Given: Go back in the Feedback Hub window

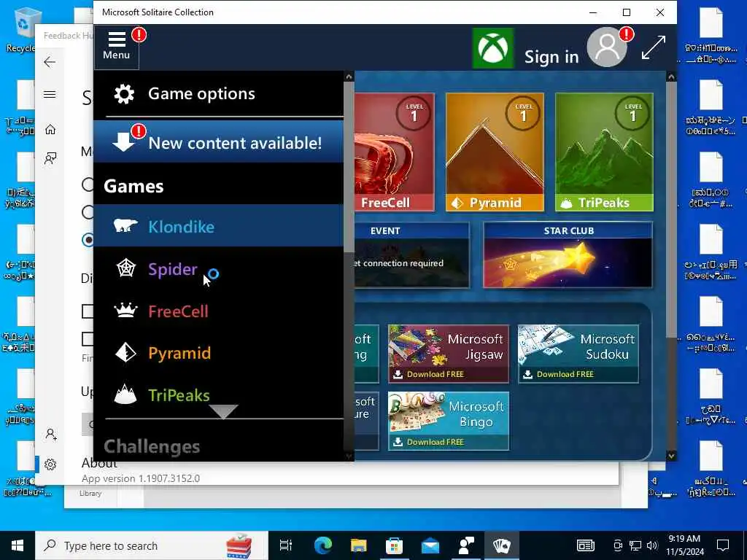Looking at the screenshot, I should tap(50, 62).
